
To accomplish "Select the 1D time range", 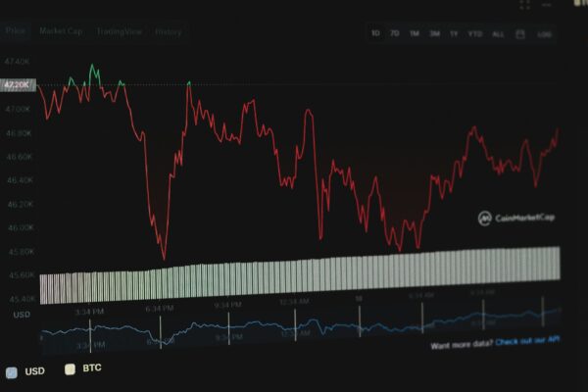I will click(375, 33).
